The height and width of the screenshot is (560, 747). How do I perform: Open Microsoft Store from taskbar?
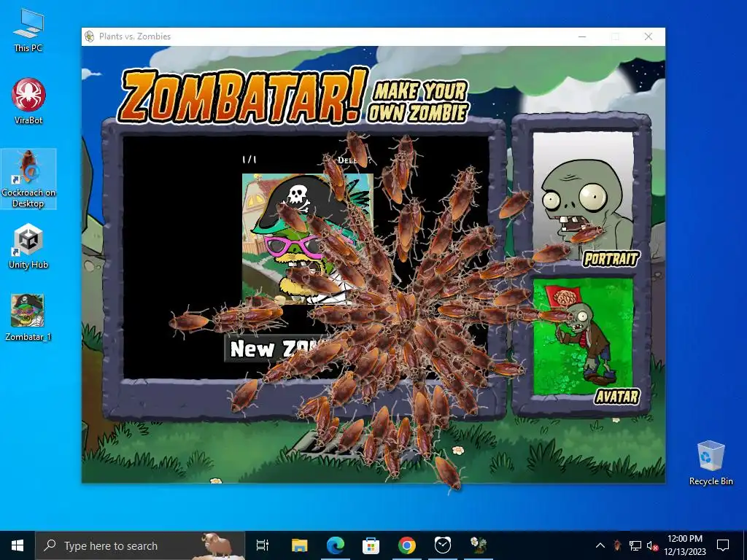point(371,545)
